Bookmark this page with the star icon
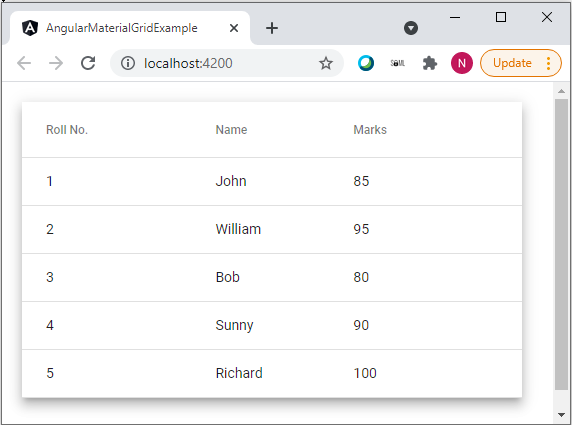Screen dimensions: 572x425 [x=326, y=63]
